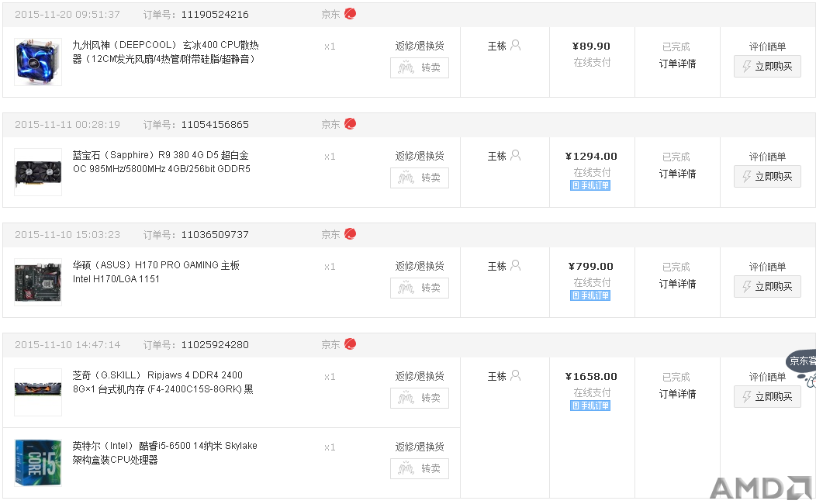The height and width of the screenshot is (504, 816).
Task: Buy DEEPCOOL cooler again with 立即购买
Action: pos(767,67)
